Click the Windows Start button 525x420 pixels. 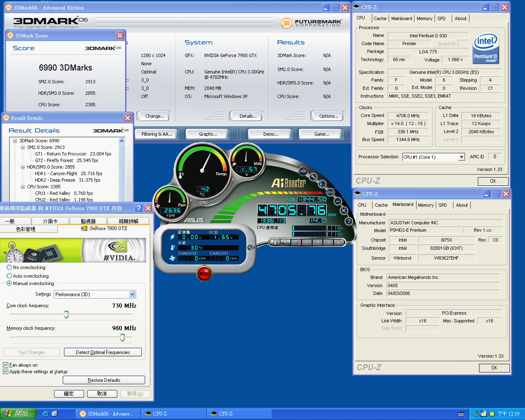pyautogui.click(x=18, y=414)
